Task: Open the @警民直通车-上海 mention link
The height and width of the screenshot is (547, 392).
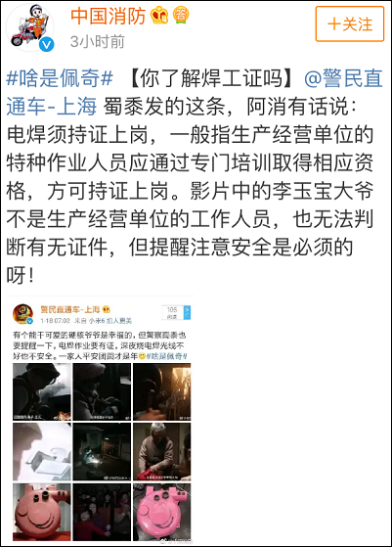Action: 195,92
